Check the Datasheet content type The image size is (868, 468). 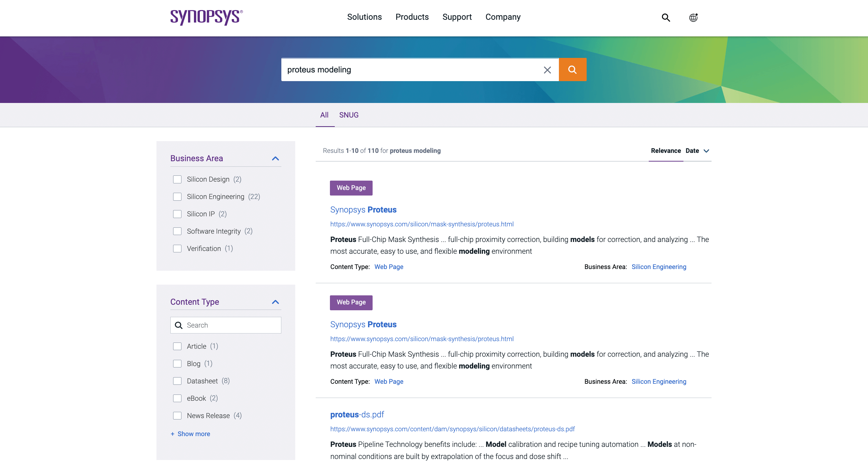coord(177,381)
